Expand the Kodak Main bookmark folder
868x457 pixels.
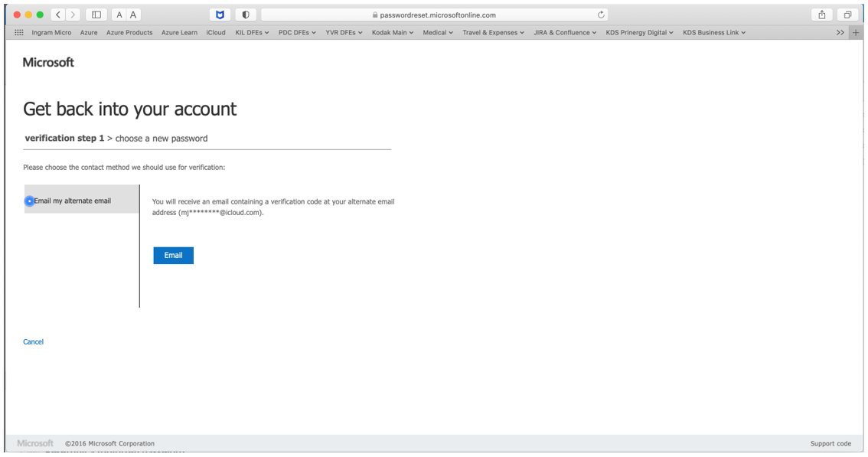pyautogui.click(x=393, y=33)
